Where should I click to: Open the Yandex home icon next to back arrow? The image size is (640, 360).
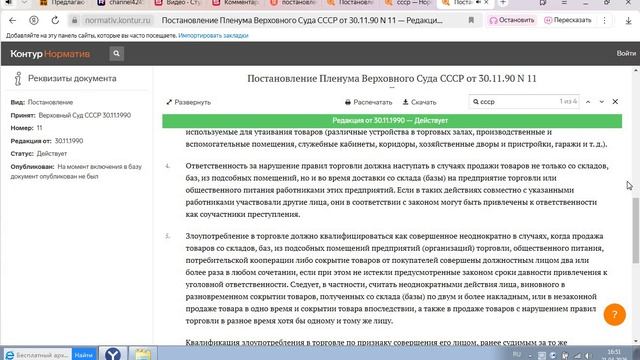pyautogui.click(x=34, y=20)
